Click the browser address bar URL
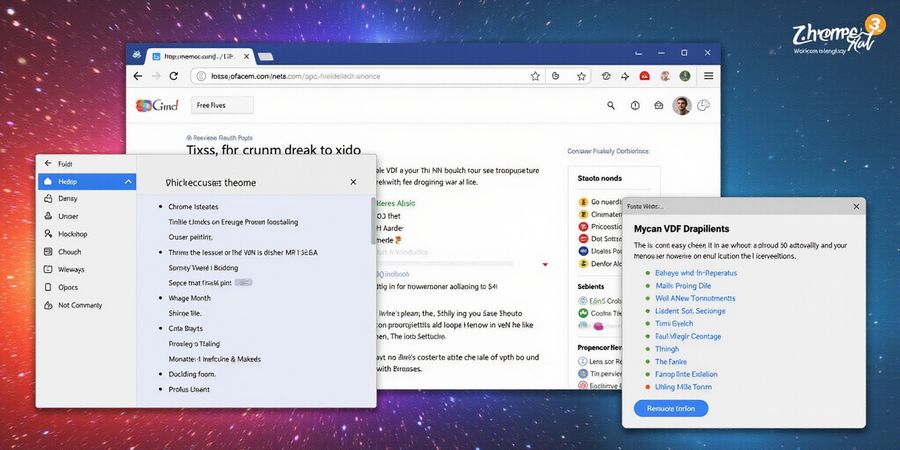This screenshot has width=900, height=450. coord(295,76)
